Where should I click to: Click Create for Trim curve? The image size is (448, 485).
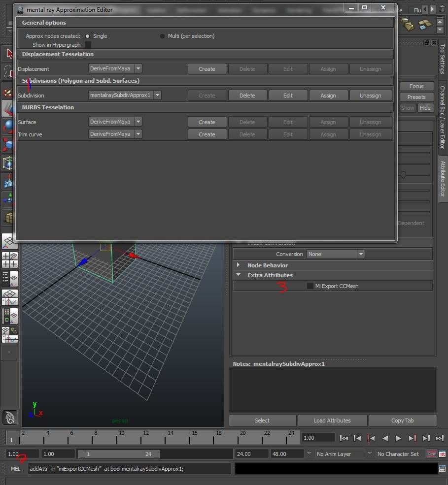[x=207, y=134]
